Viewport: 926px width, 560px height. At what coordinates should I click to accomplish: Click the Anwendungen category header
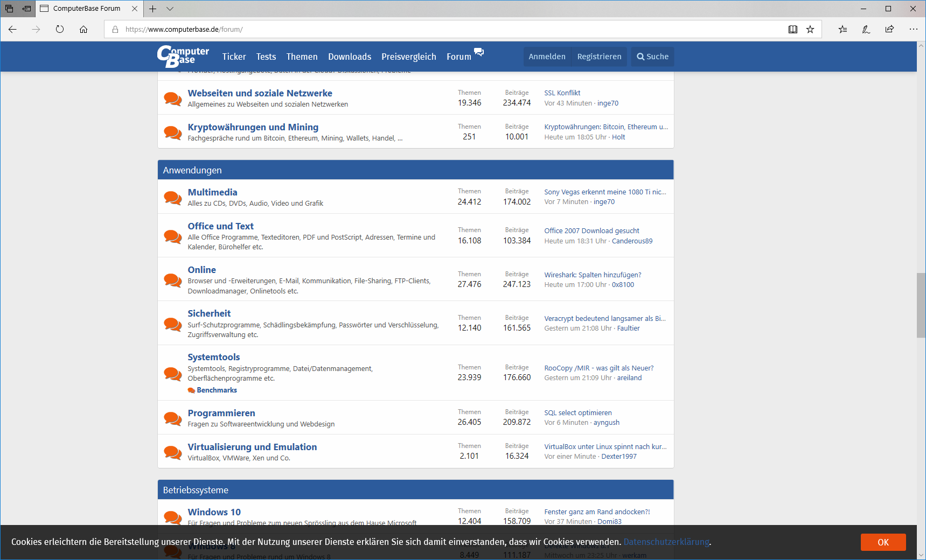coord(415,170)
